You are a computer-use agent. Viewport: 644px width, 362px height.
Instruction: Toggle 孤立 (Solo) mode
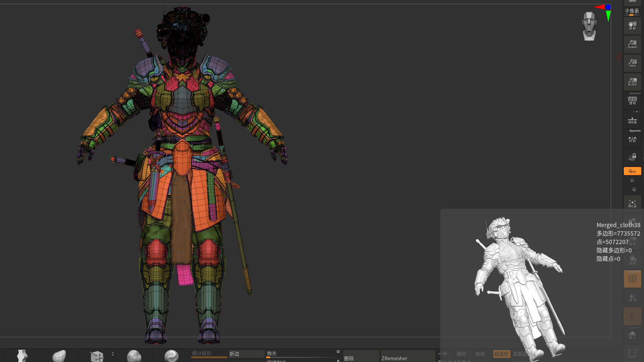[632, 335]
